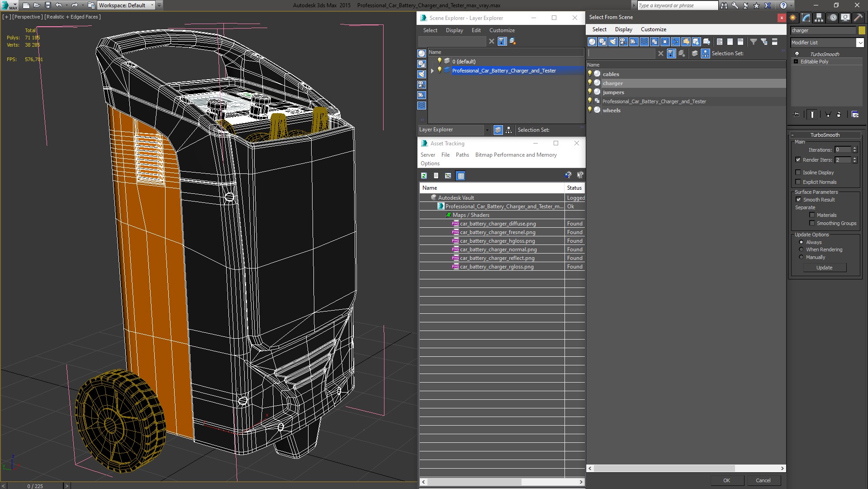Open Paths menu in Asset Tracking
The height and width of the screenshot is (489, 868).
point(462,155)
